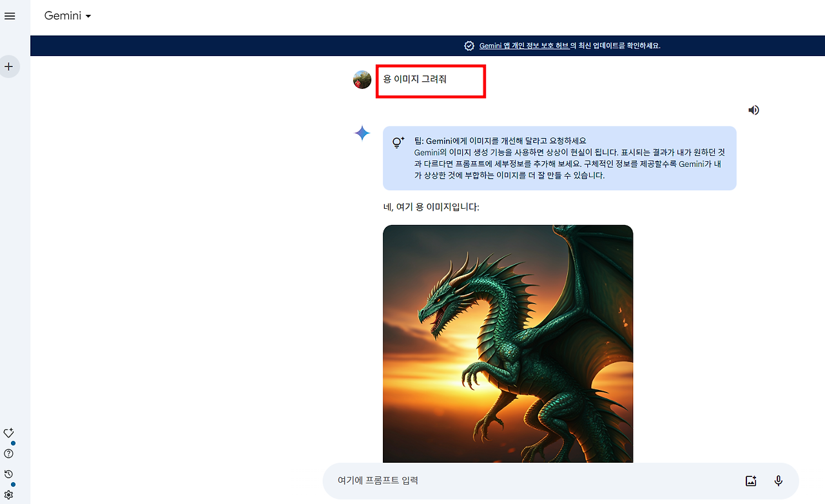The image size is (825, 504).
Task: Start a new chat with plus icon
Action: pos(9,66)
